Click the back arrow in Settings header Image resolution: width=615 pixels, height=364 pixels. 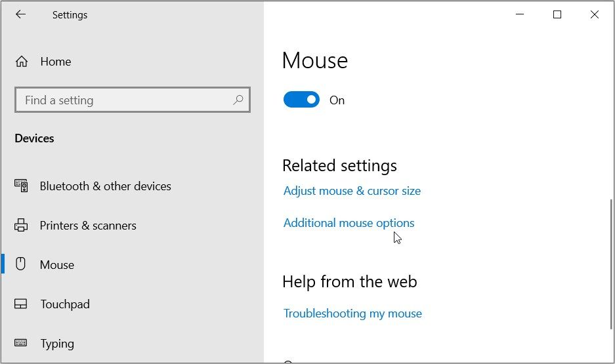pyautogui.click(x=21, y=14)
